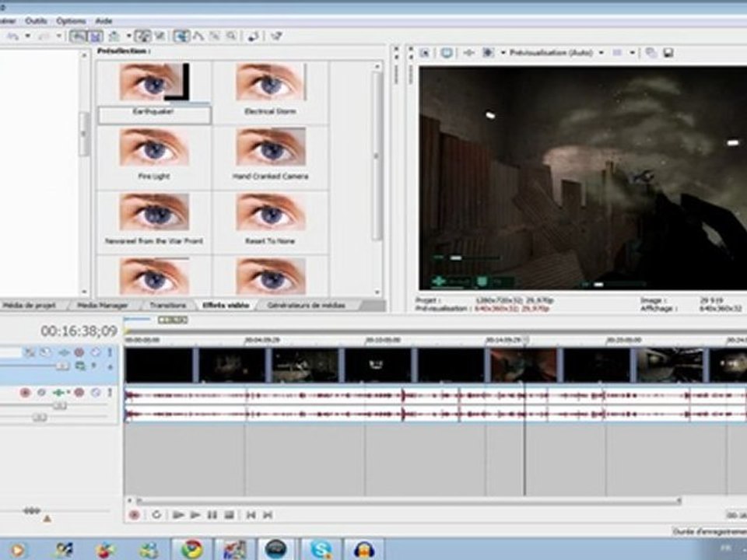Pause playback in the transport bar
The width and height of the screenshot is (747, 560).
pyautogui.click(x=212, y=515)
